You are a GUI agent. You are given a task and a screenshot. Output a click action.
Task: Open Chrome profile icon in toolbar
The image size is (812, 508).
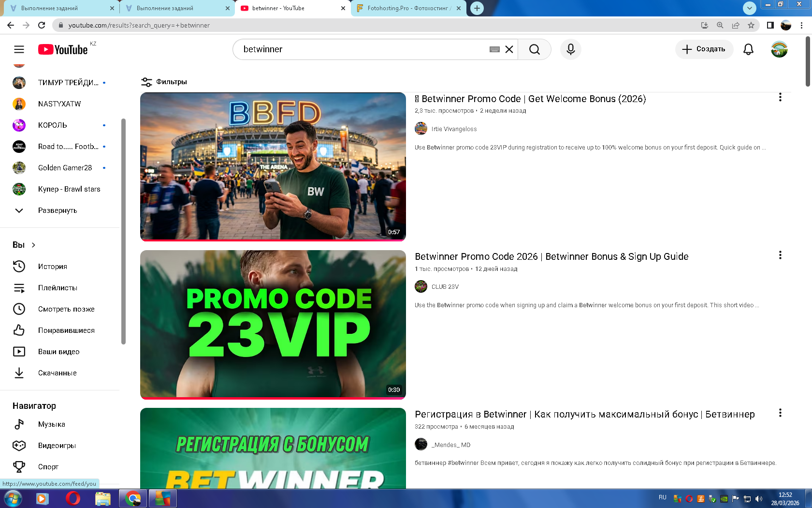(x=786, y=25)
